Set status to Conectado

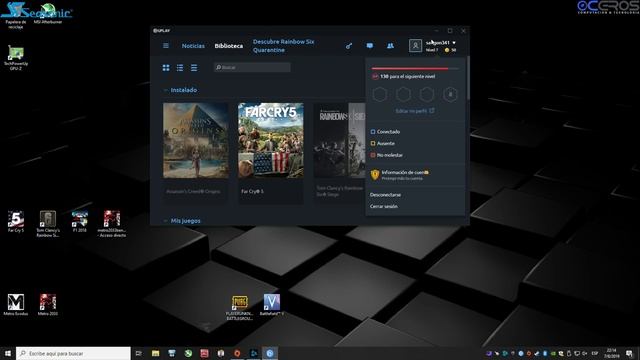coord(385,131)
